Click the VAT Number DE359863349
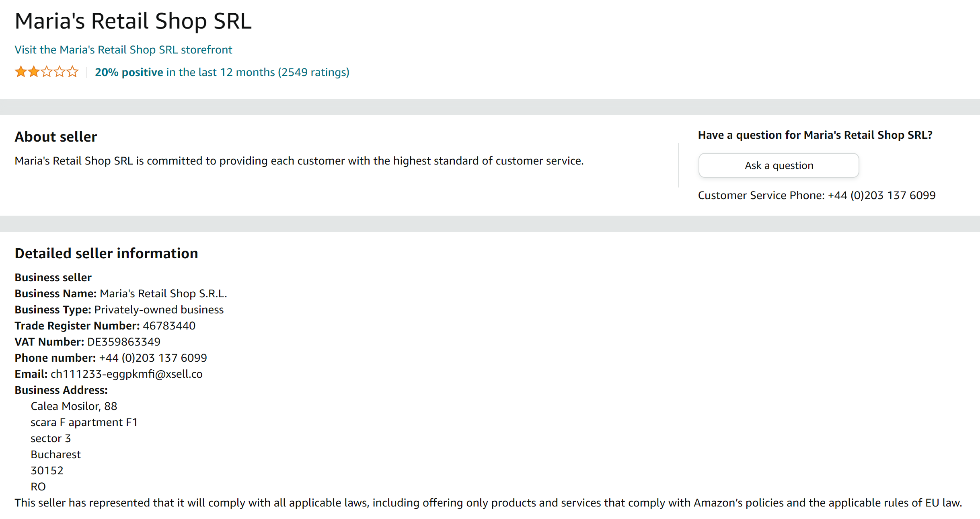Image resolution: width=980 pixels, height=519 pixels. pyautogui.click(x=123, y=342)
